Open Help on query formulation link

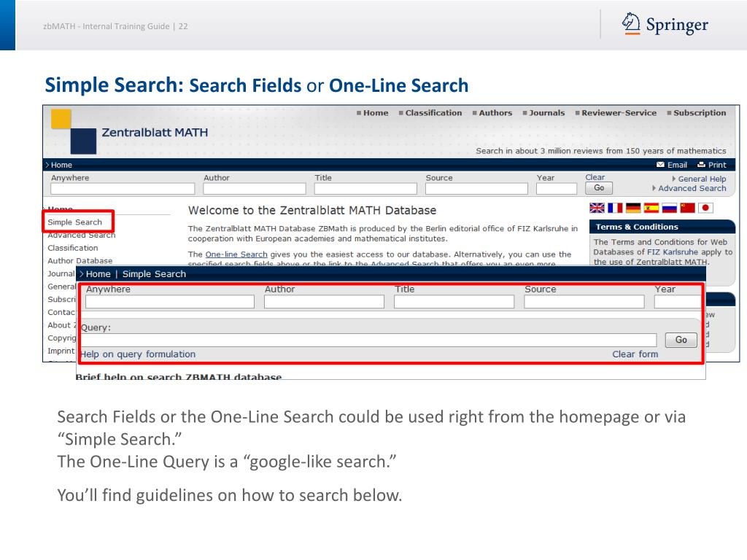(x=138, y=354)
